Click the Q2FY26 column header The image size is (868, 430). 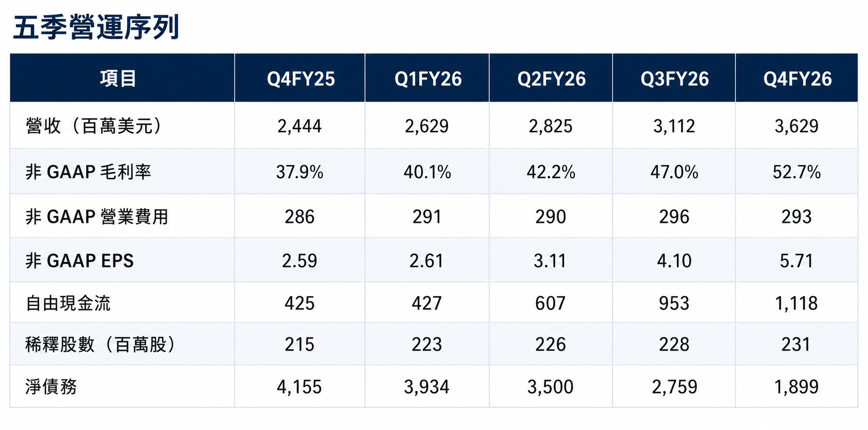(x=551, y=79)
